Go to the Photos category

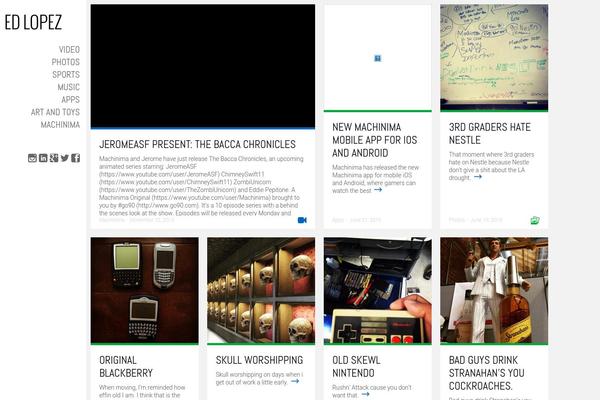[66, 62]
